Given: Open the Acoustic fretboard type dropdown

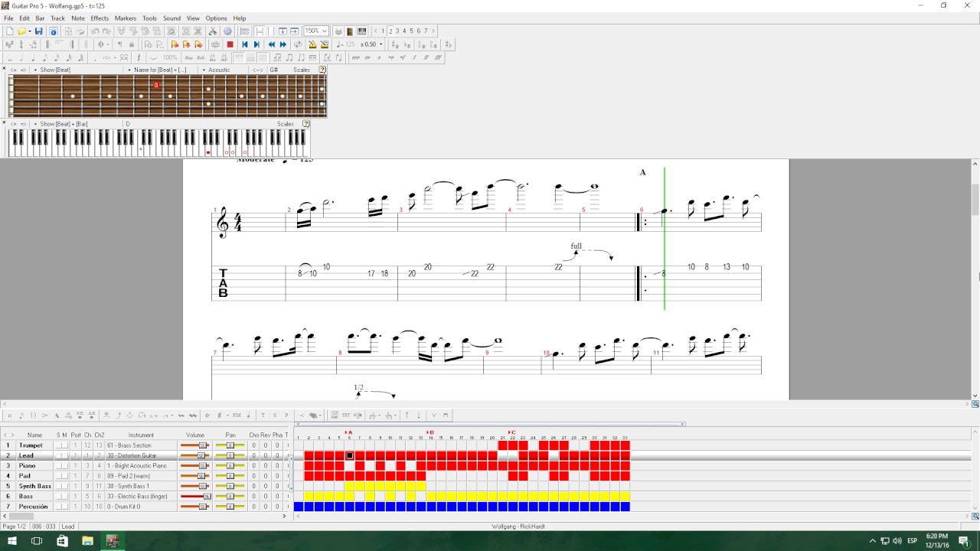Looking at the screenshot, I should pos(204,70).
